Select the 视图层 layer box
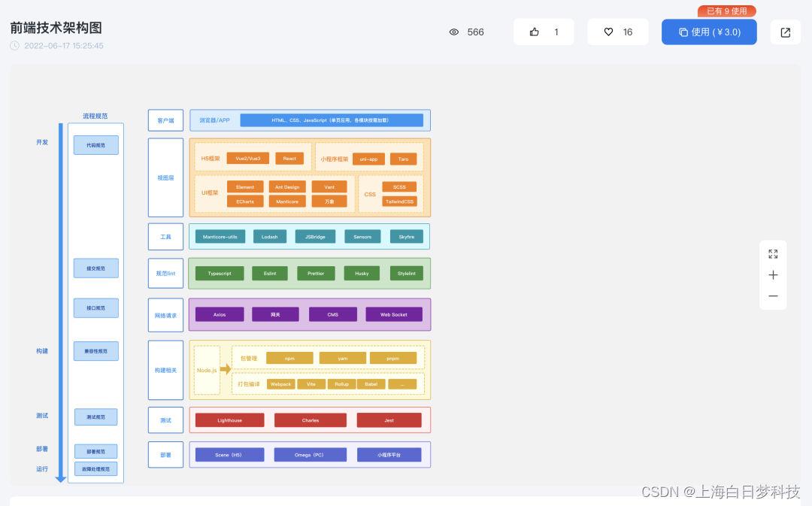The width and height of the screenshot is (812, 506). [x=165, y=177]
